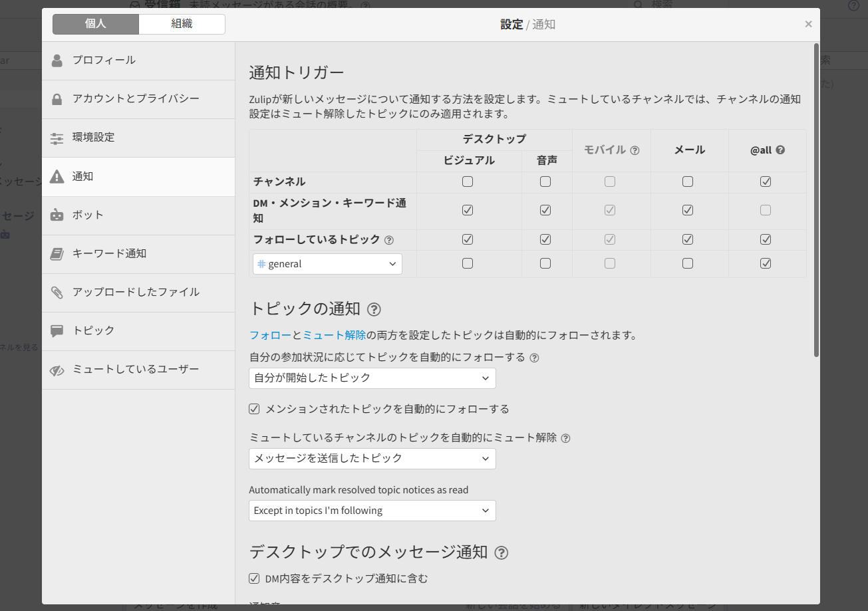
Task: Open bot settings via the robot icon
Action: pos(57,215)
